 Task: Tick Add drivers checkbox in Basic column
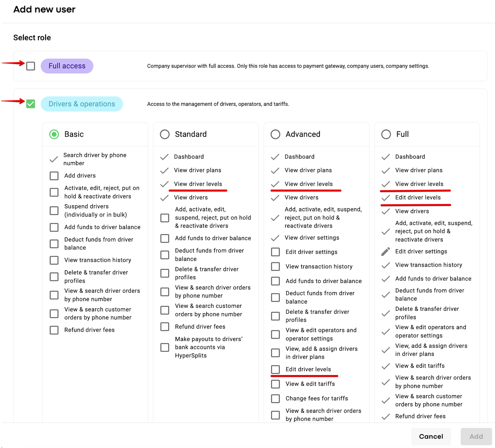54,176
